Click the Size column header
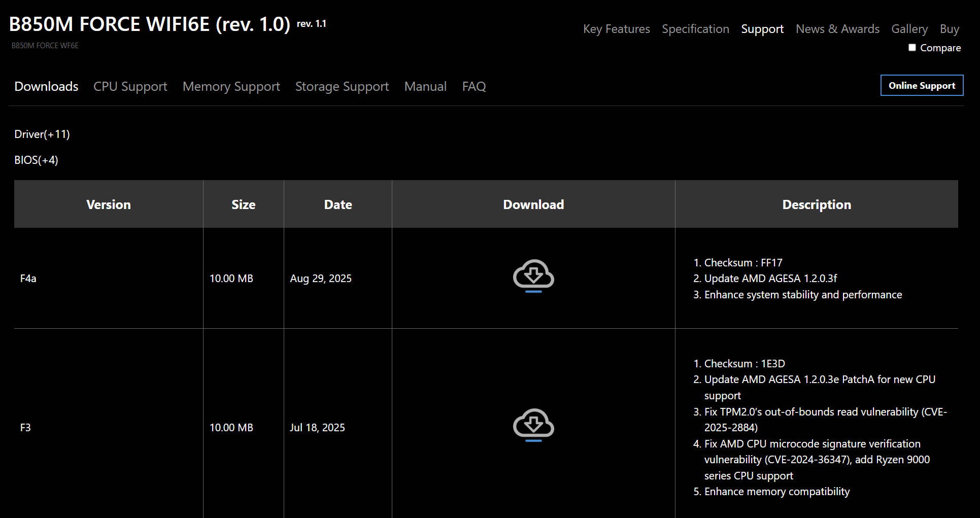The image size is (980, 518). pos(244,204)
